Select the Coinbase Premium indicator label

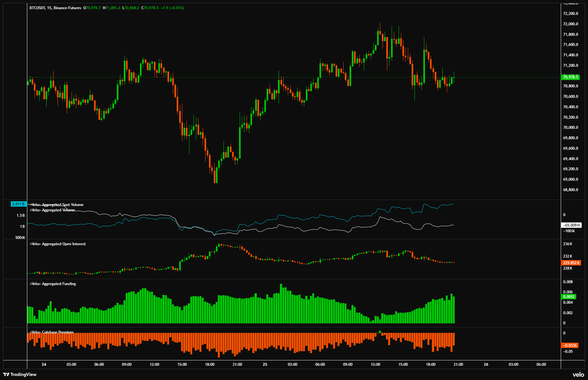coord(51,332)
